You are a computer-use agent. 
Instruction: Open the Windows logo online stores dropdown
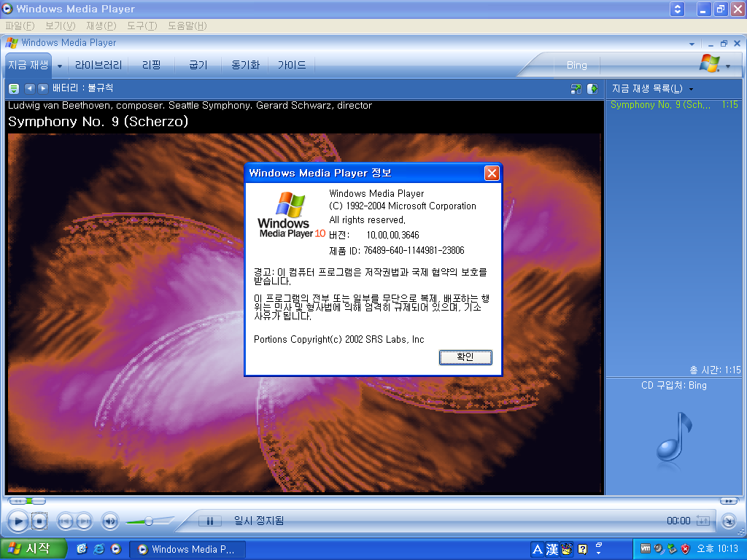[x=728, y=66]
